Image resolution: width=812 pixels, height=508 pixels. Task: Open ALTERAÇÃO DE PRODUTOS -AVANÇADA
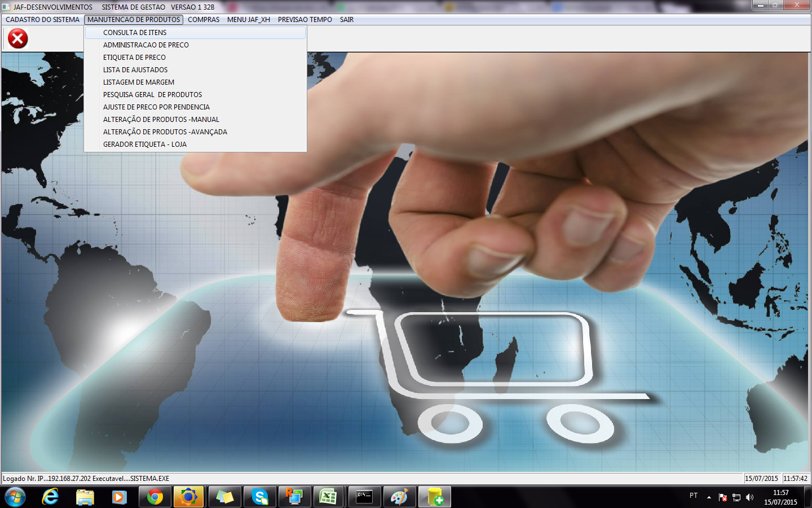[x=195, y=132]
